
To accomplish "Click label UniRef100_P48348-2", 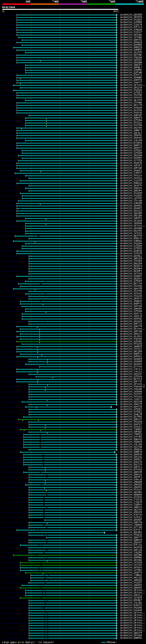I will (x=132, y=387).
